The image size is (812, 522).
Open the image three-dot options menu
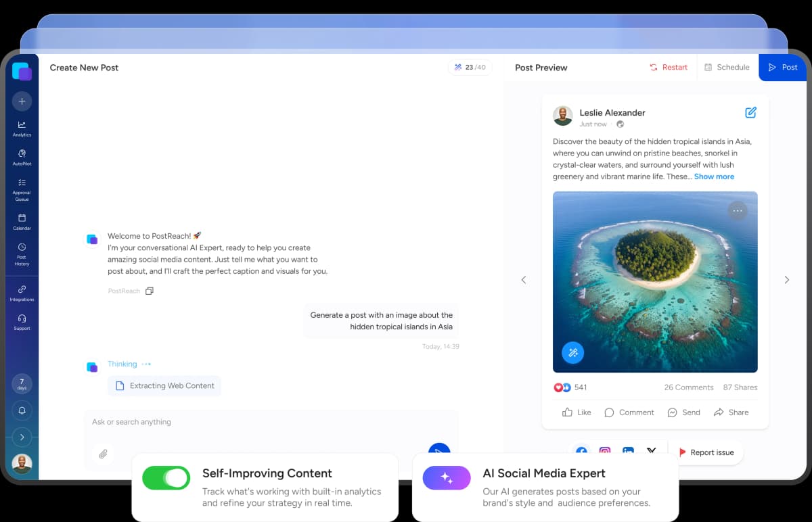[738, 211]
